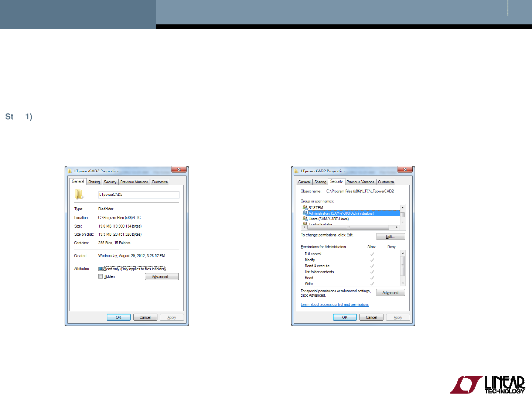Click the folder icon in Security dialog title bar

point(296,170)
